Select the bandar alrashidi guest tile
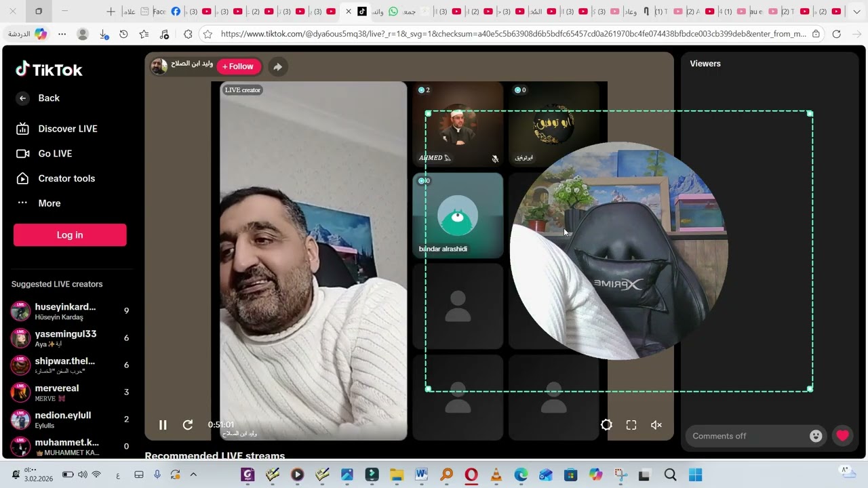868x488 pixels. [x=458, y=216]
